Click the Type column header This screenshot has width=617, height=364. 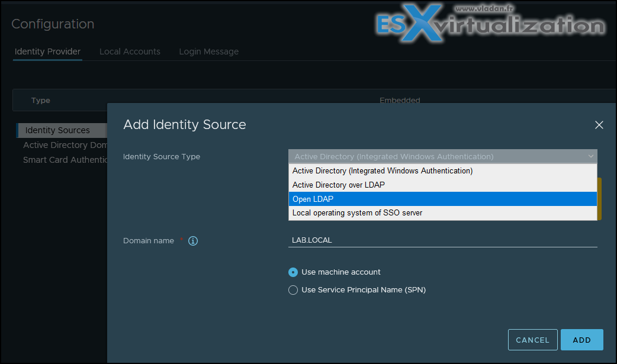[x=41, y=101]
